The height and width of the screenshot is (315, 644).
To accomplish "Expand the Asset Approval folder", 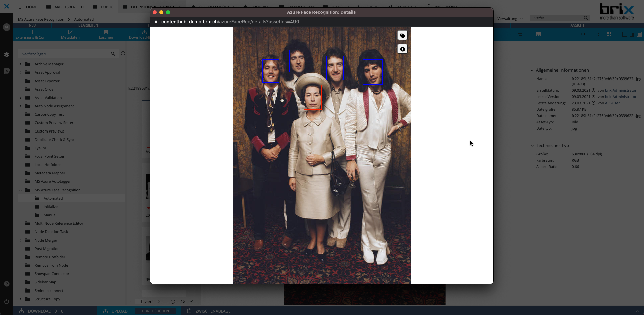I will point(20,72).
